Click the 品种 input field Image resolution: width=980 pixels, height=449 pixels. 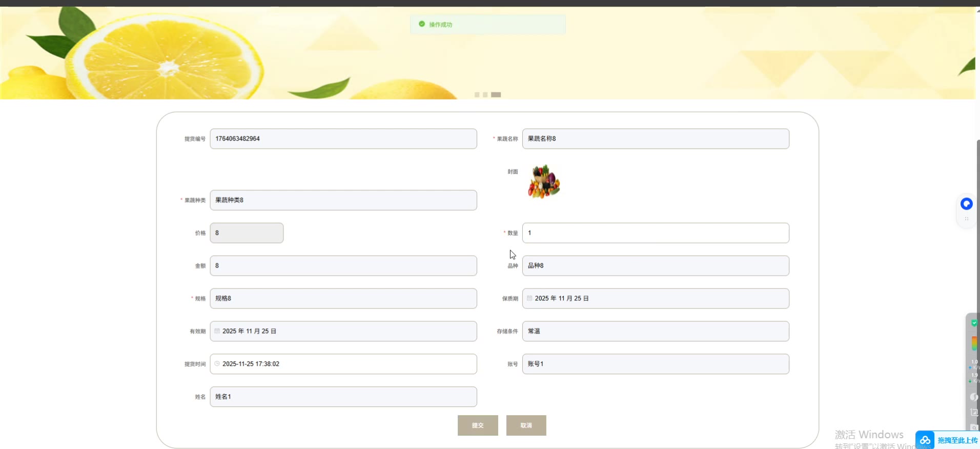pos(656,266)
